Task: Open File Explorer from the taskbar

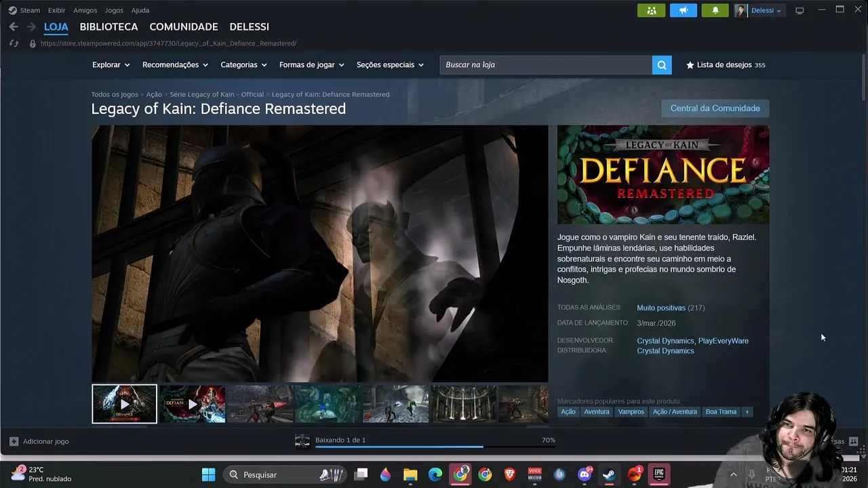Action: coord(410,474)
